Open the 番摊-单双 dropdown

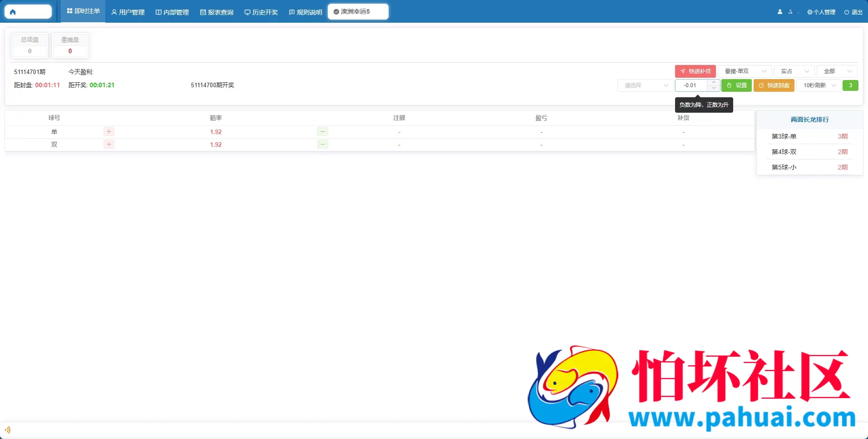pos(745,71)
